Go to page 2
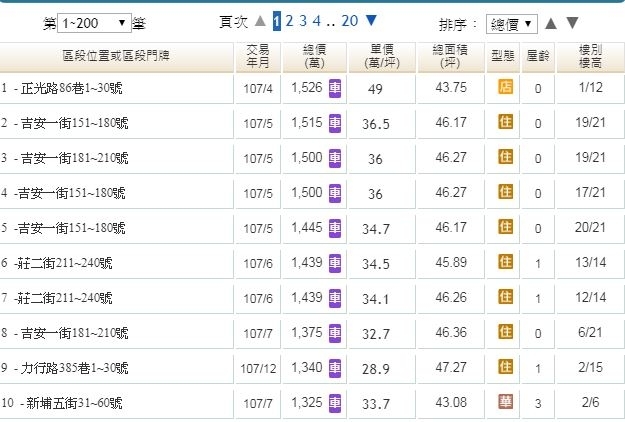This screenshot has width=625, height=422. click(x=289, y=20)
